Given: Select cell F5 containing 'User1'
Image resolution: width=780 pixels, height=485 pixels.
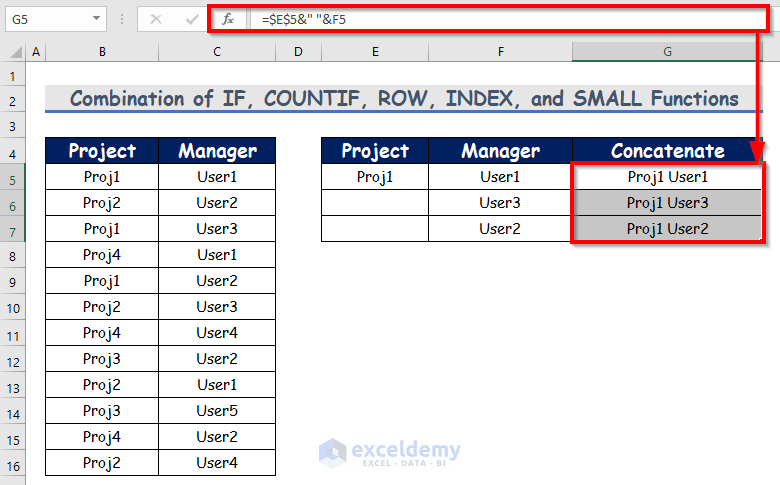Looking at the screenshot, I should (x=500, y=177).
